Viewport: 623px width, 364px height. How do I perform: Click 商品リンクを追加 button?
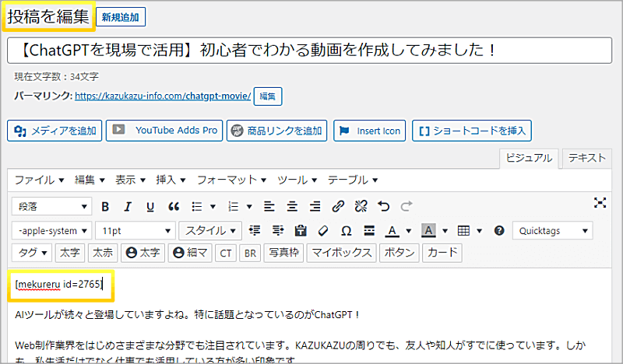click(277, 131)
